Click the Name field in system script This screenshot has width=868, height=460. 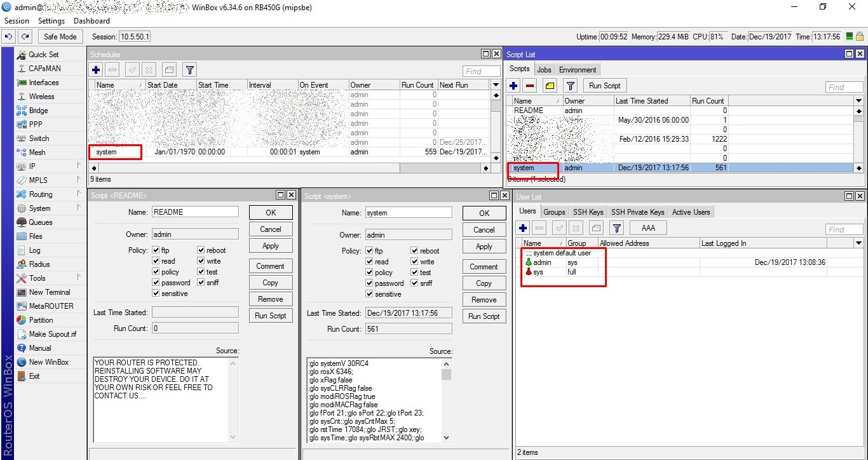click(408, 213)
